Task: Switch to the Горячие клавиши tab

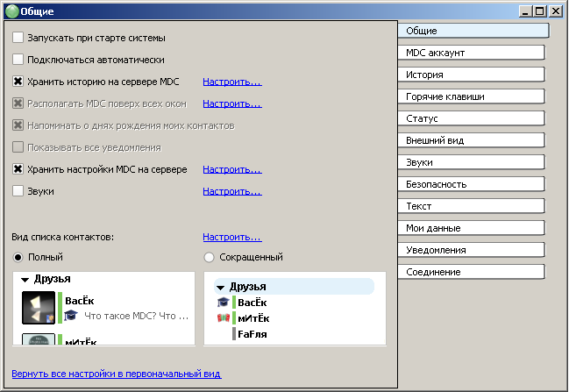Action: 471,96
